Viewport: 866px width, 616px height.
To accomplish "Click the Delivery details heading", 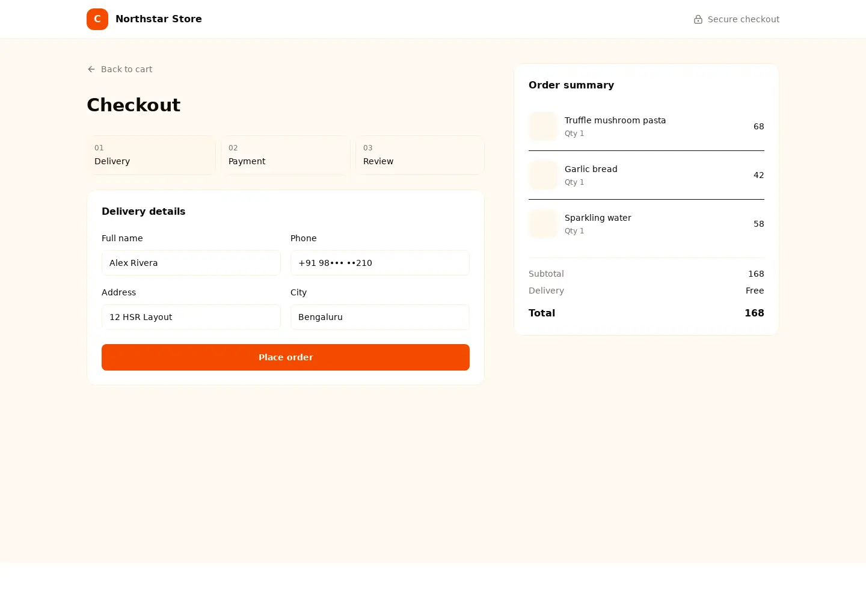I will click(x=143, y=212).
